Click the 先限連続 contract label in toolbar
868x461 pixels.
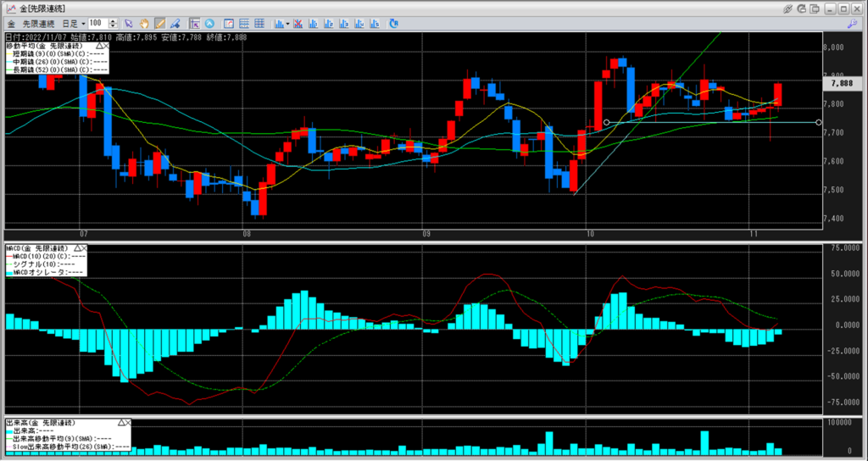(38, 24)
